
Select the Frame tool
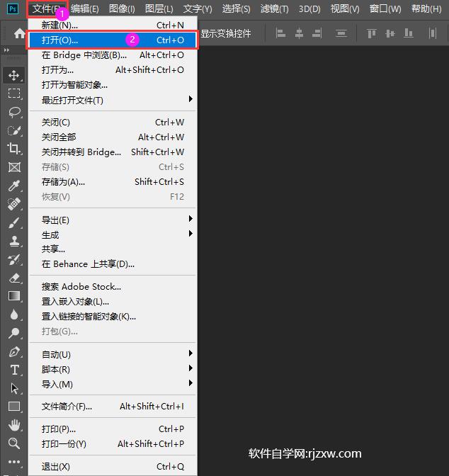[x=14, y=167]
